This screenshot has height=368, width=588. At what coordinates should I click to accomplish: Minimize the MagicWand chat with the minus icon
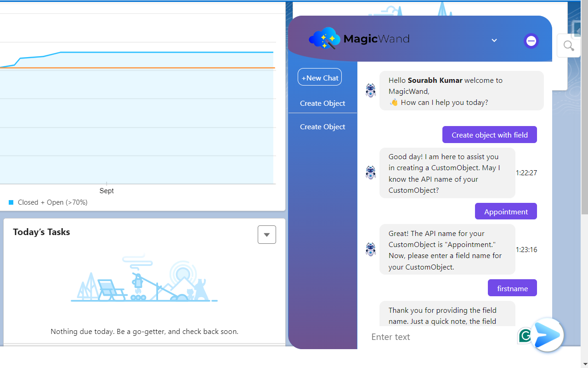pyautogui.click(x=531, y=41)
